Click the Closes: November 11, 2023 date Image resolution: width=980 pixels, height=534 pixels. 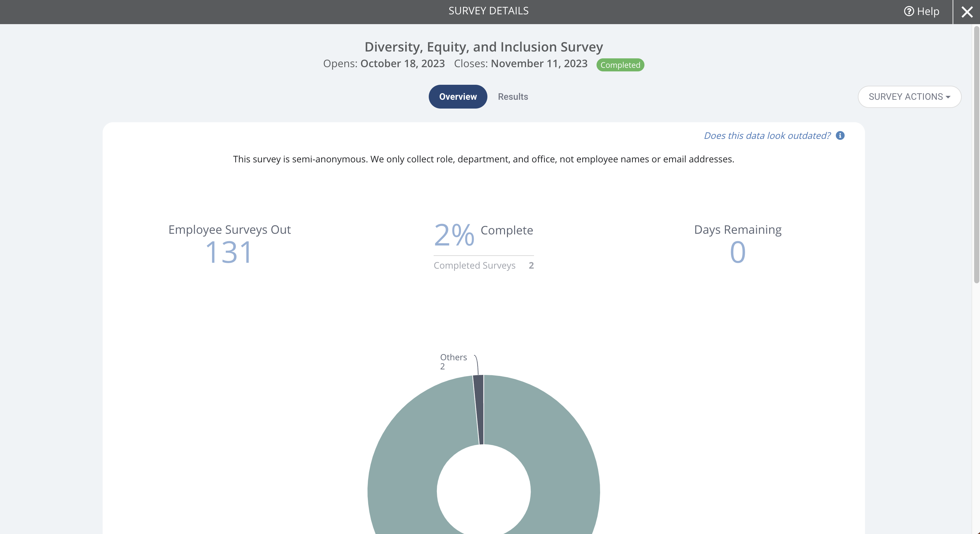pos(520,64)
